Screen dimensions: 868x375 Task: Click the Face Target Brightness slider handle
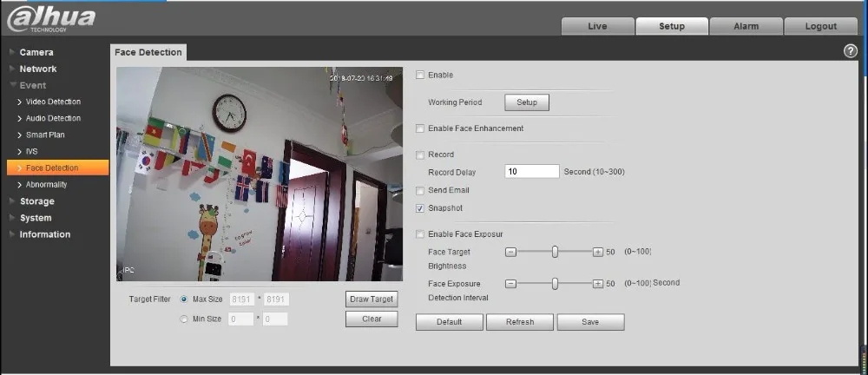click(x=555, y=252)
